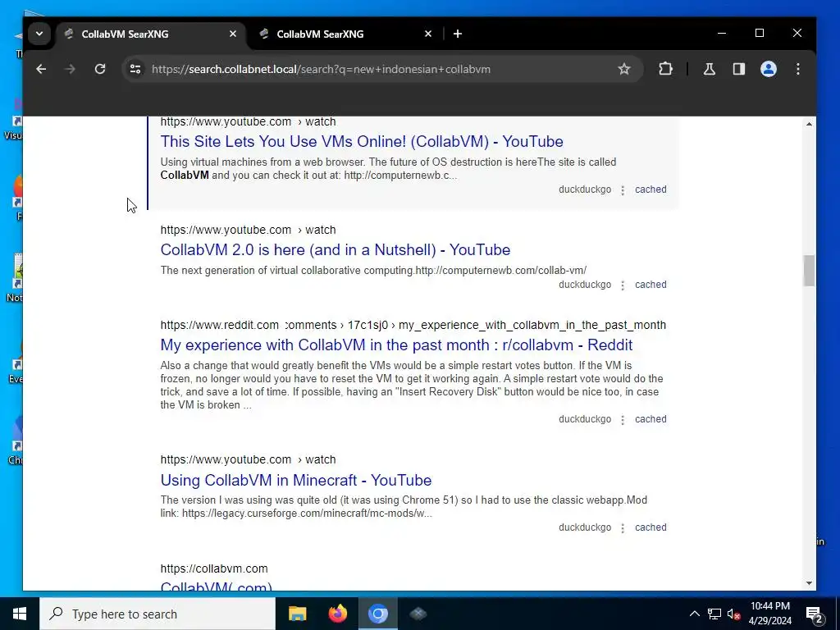Close the second CollabVM SearXNG tab
This screenshot has height=630, width=840.
tap(428, 34)
